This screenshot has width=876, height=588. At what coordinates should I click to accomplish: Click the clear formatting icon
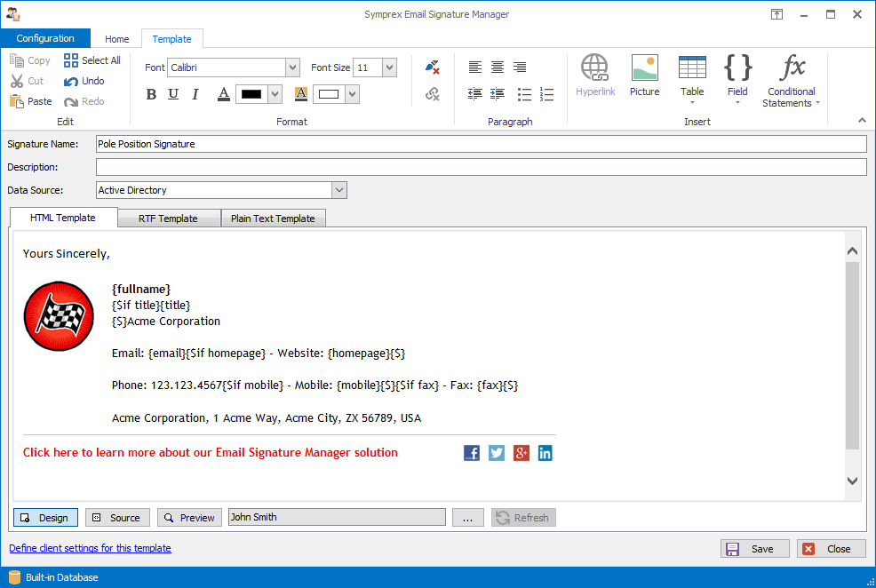tap(433, 68)
